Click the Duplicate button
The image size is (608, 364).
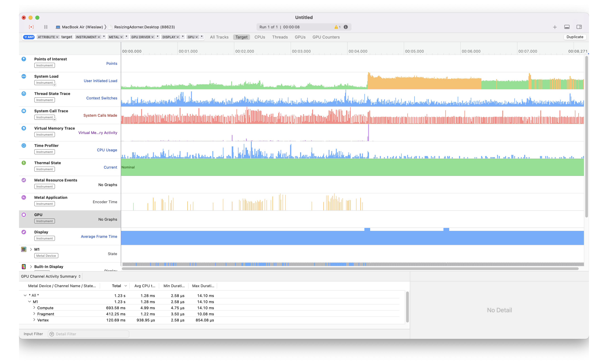tap(575, 37)
